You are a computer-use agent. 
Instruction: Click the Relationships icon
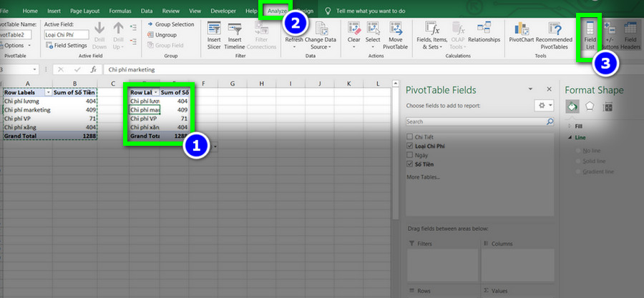click(x=484, y=28)
